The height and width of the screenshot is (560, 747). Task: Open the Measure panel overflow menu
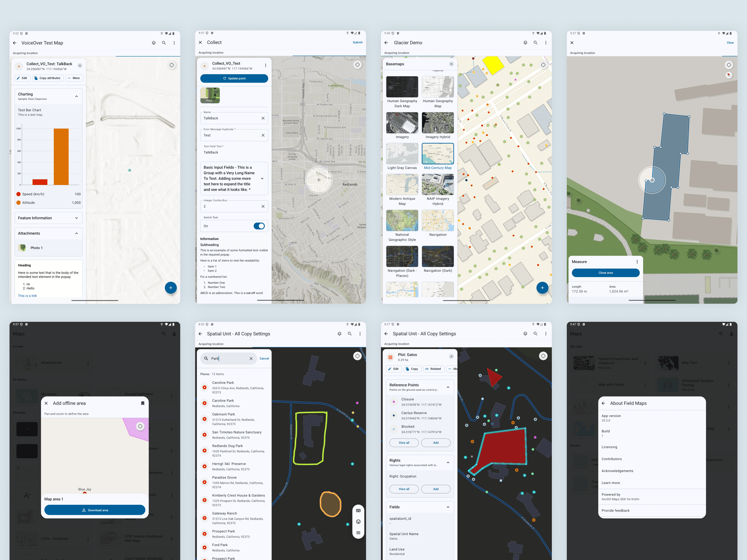tap(637, 262)
